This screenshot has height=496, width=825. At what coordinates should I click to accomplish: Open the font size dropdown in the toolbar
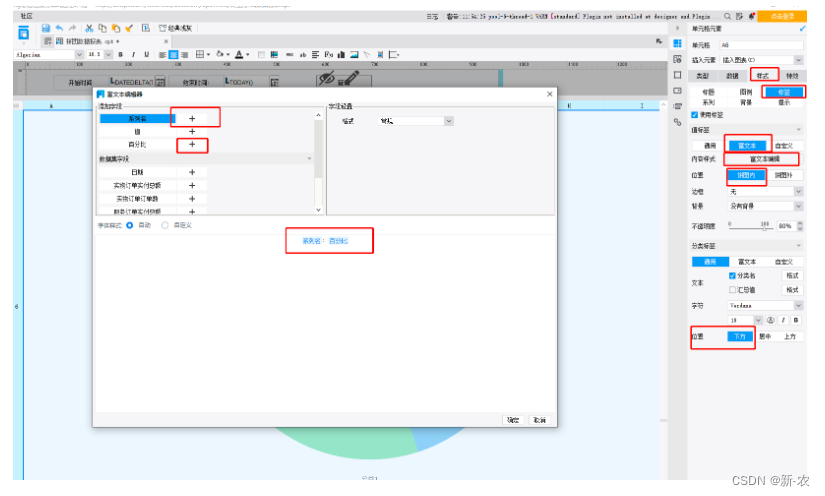(x=108, y=54)
